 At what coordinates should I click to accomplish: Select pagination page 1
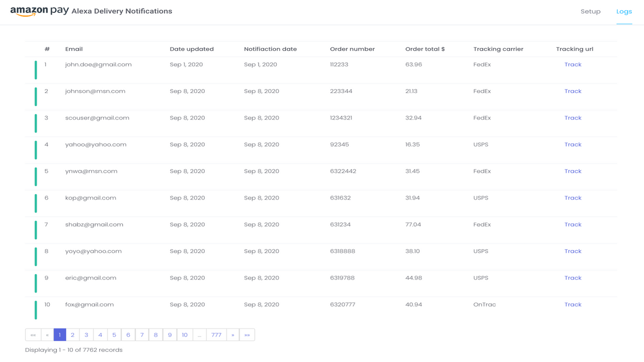tap(60, 335)
